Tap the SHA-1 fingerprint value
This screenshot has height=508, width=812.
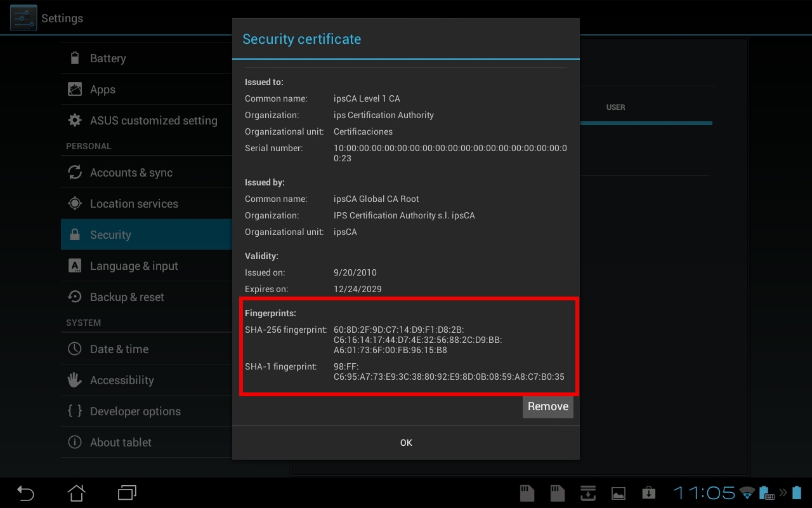[x=449, y=371]
